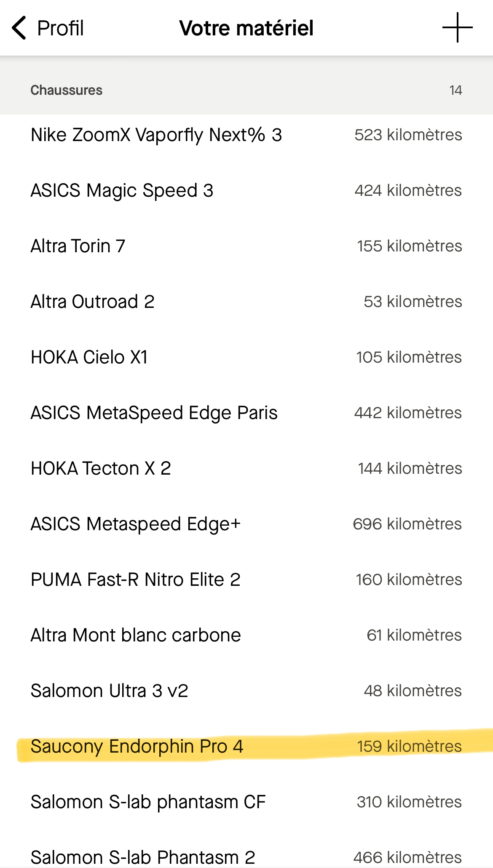Tap the 523 kilomètres distance value
This screenshot has width=493, height=868.
click(408, 135)
